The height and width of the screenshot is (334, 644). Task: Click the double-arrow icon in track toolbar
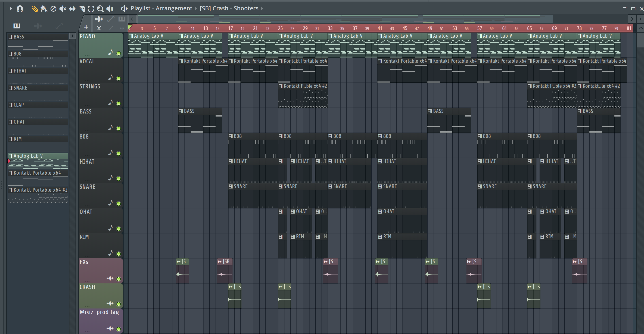122,28
